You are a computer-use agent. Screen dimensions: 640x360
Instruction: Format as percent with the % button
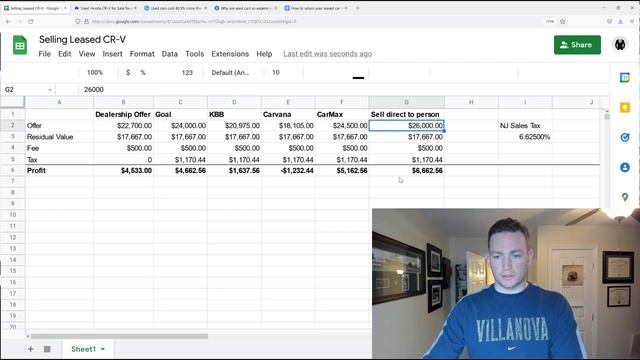143,72
